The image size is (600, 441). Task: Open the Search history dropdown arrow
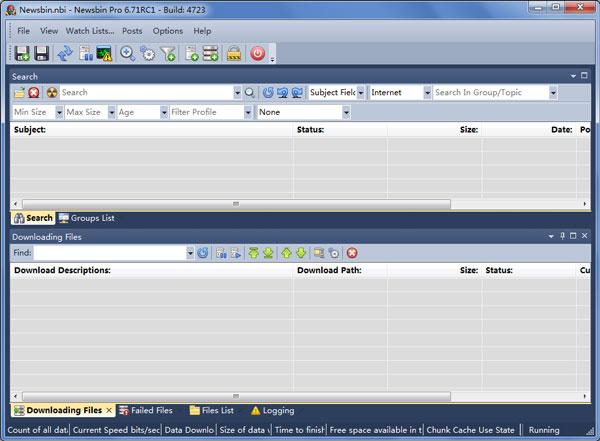pos(237,93)
